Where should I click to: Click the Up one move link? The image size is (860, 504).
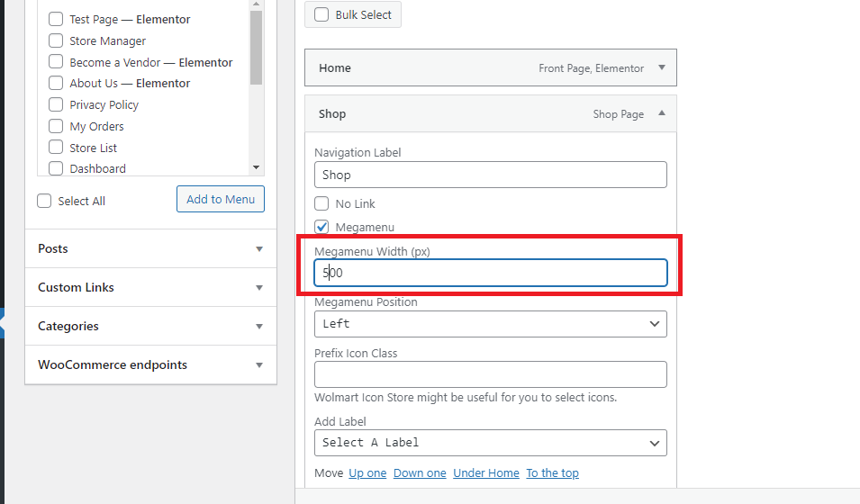(367, 473)
